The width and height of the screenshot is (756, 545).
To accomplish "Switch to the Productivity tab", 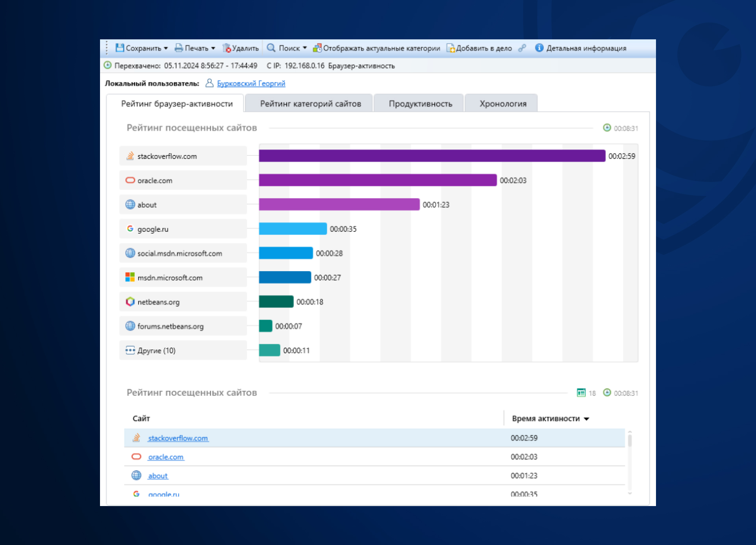I will [x=420, y=103].
